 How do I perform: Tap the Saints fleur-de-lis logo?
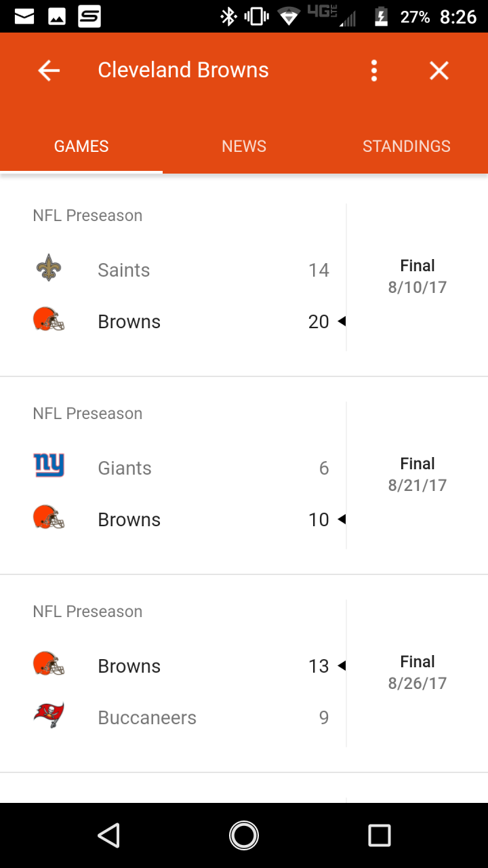coord(49,269)
